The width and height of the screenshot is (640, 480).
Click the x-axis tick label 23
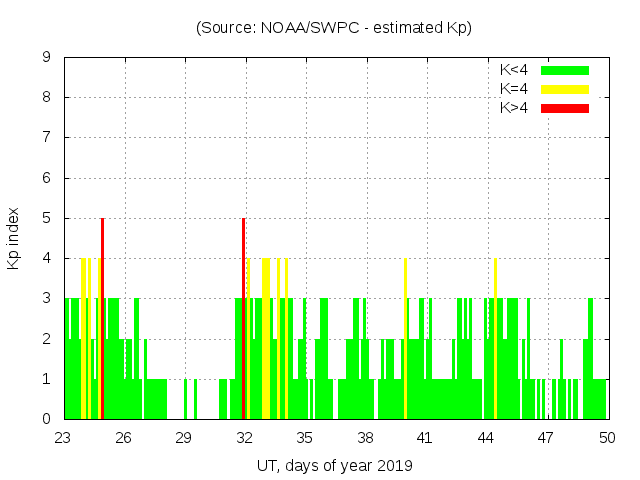point(63,438)
